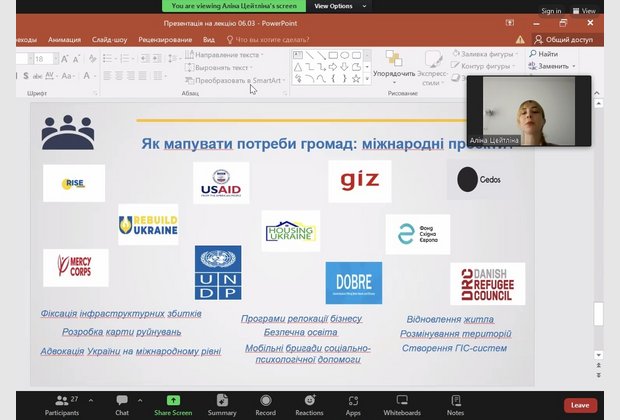Increase font size with large A icon

click(x=65, y=59)
